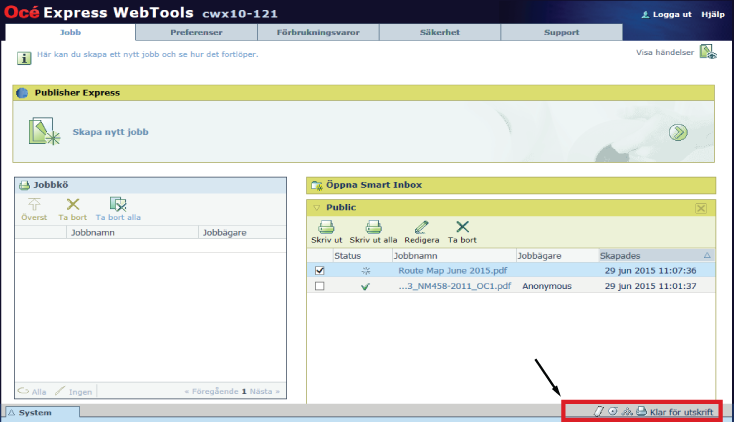Click the printer status icon in status bar
Screen dimensions: 734x422
pos(641,411)
